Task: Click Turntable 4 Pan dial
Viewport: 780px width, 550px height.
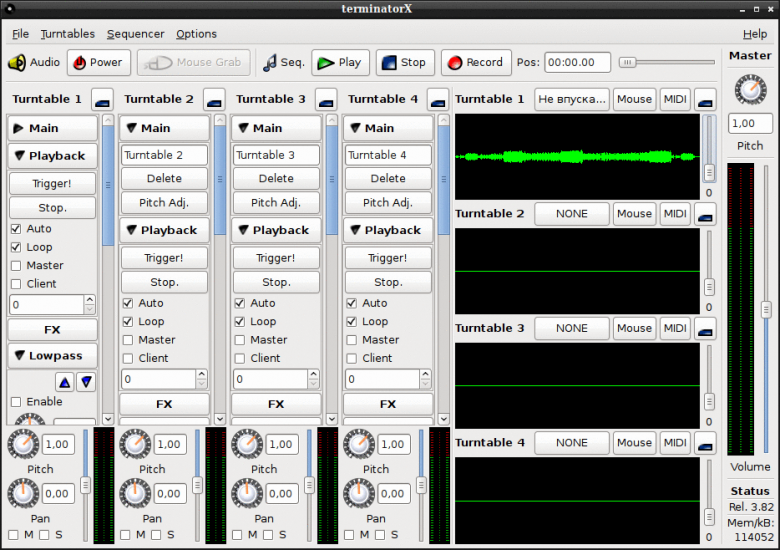Action: [x=359, y=493]
